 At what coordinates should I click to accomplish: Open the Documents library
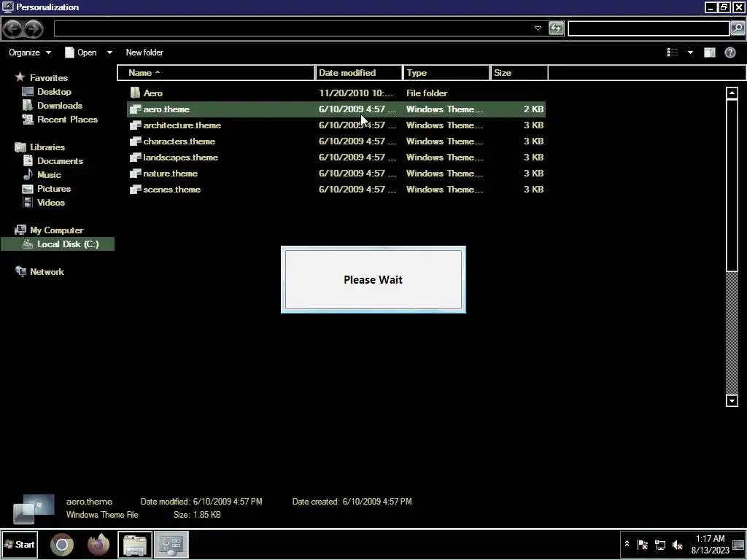tap(53, 161)
